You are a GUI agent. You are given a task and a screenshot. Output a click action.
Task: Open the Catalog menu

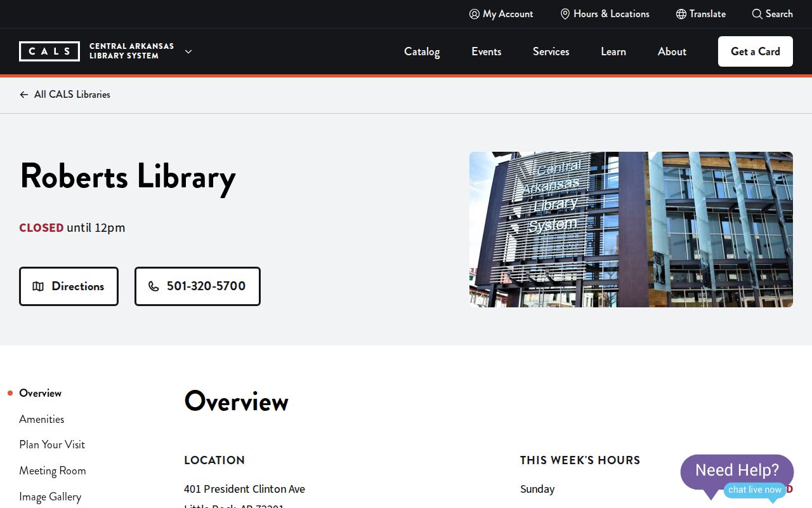click(422, 51)
